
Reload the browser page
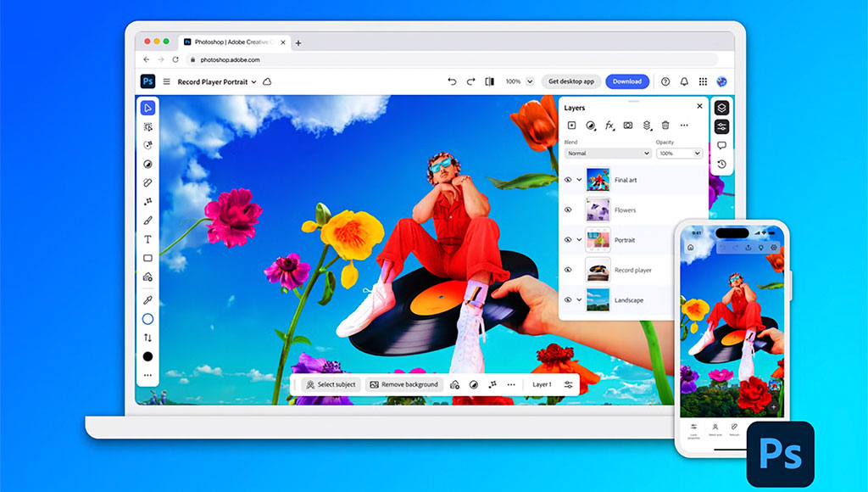coord(175,59)
